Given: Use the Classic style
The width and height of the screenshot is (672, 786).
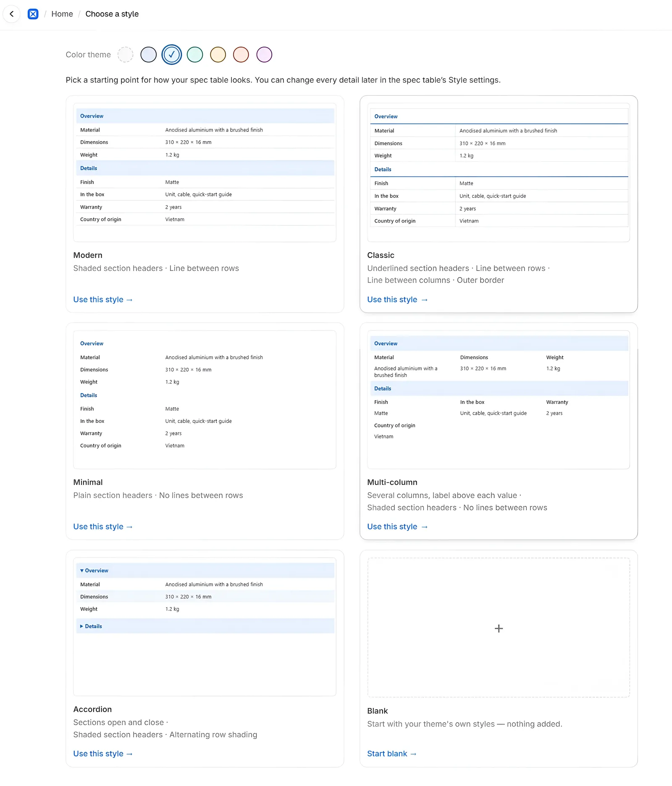Looking at the screenshot, I should 397,299.
